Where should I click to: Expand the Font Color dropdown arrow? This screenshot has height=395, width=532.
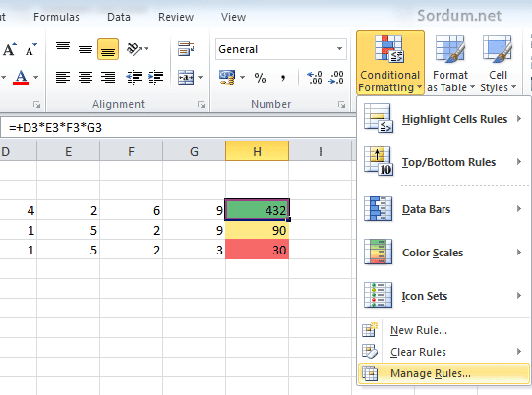tap(36, 78)
